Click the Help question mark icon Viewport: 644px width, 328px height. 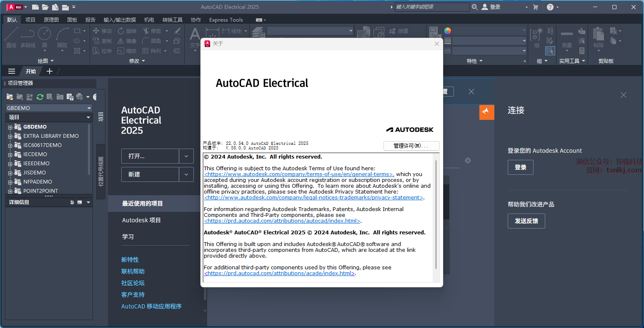550,7
